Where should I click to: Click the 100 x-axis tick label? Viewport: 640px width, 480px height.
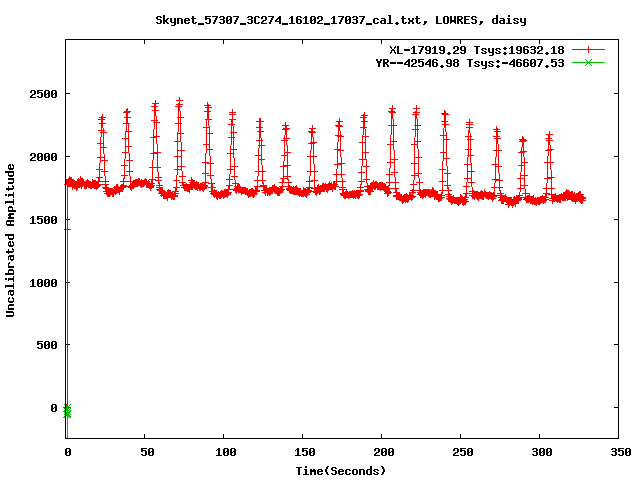226,452
